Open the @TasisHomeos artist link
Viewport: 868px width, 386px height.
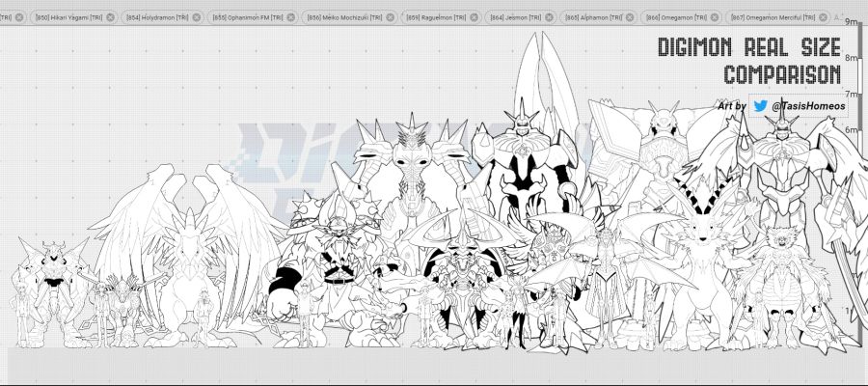click(808, 105)
